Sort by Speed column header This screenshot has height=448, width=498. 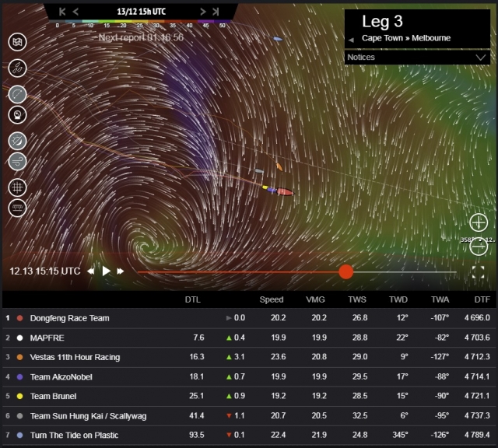pyautogui.click(x=272, y=299)
